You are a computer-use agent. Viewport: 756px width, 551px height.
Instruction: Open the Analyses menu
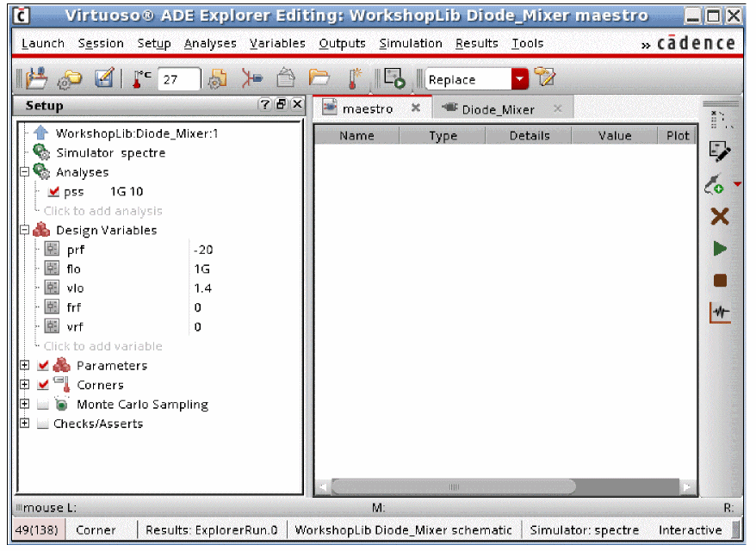pyautogui.click(x=210, y=43)
